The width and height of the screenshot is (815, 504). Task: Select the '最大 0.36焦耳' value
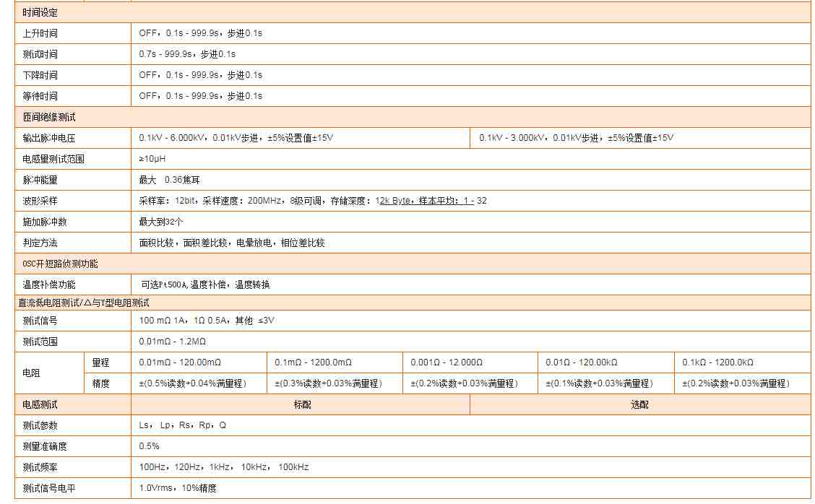click(170, 180)
